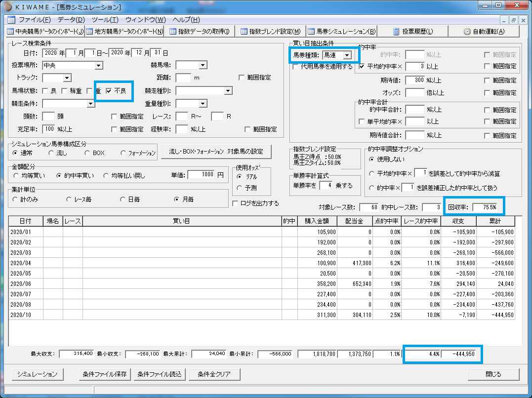Enable ログを出力する checkbox
Viewport: 532px width, 398px height.
click(235, 203)
